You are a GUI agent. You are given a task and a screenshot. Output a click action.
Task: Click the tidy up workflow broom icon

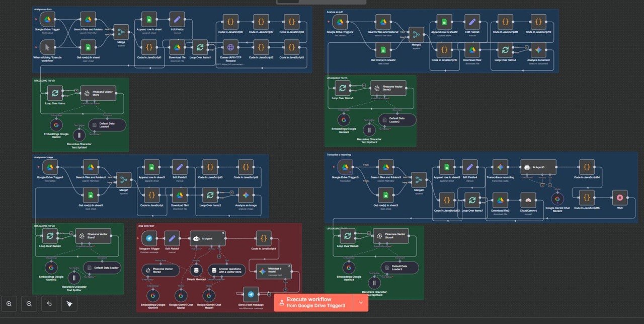[69, 303]
